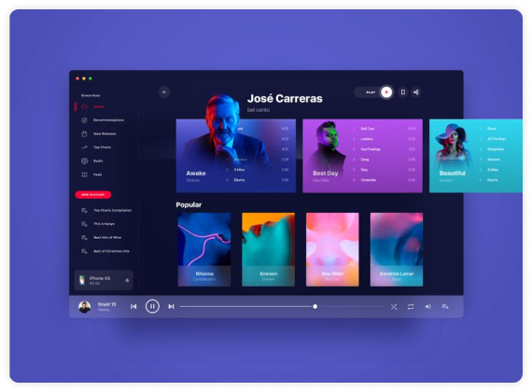Image resolution: width=532 pixels, height=392 pixels.
Task: Toggle repeat in the player bar
Action: point(411,307)
